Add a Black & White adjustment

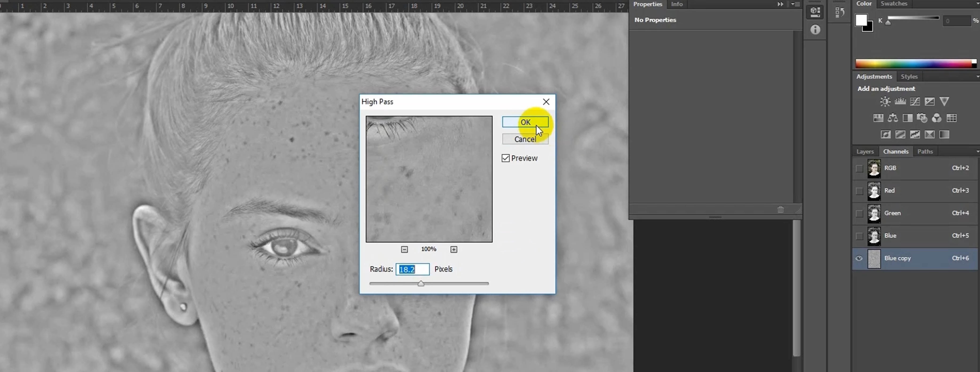pyautogui.click(x=907, y=118)
